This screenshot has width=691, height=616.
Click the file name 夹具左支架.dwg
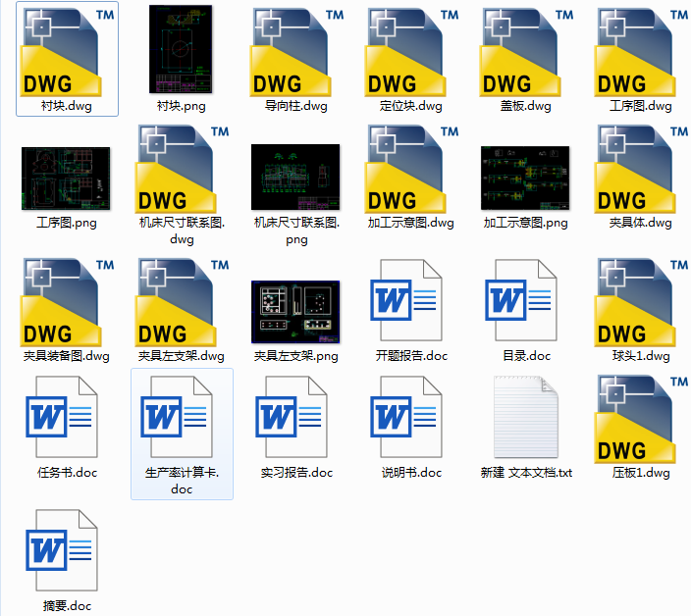coord(182,356)
